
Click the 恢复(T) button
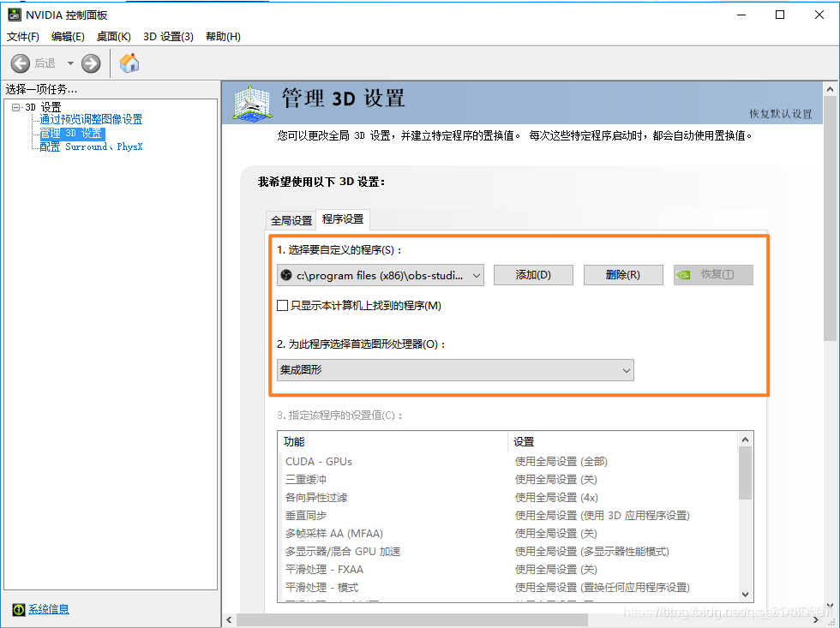pos(713,275)
